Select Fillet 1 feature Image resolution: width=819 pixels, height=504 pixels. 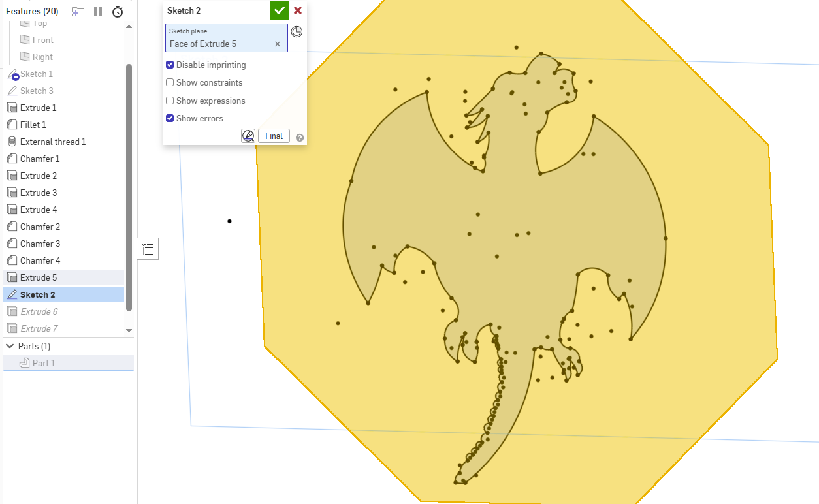point(33,125)
